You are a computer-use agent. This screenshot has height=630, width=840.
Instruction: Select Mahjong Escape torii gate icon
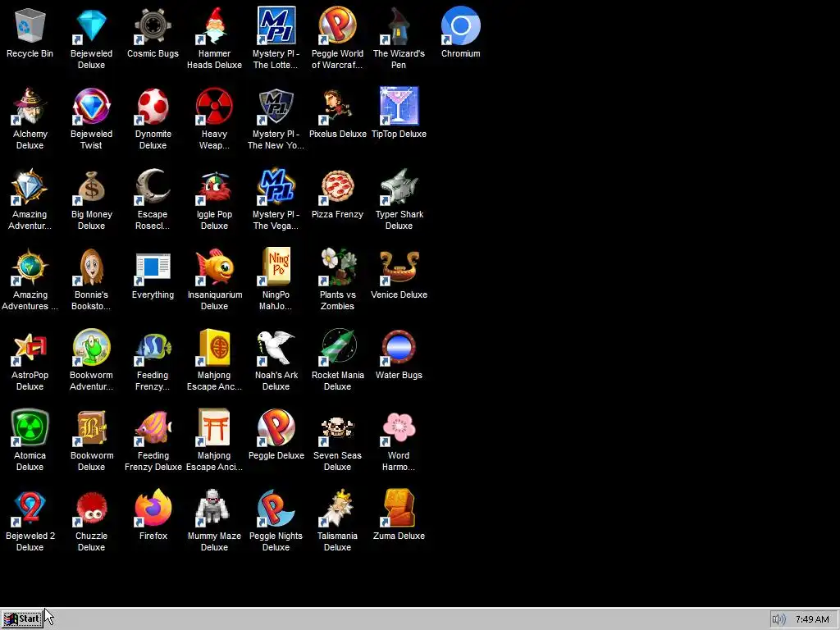(214, 427)
